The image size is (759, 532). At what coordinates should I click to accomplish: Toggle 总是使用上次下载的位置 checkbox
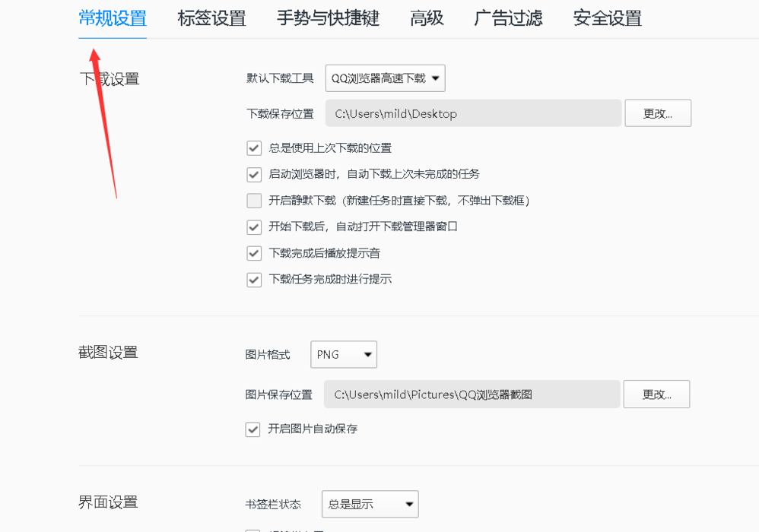point(254,148)
